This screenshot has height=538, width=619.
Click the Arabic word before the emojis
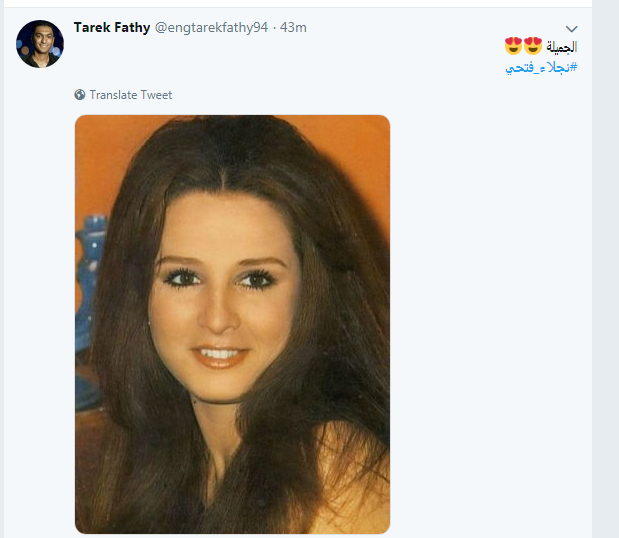(561, 47)
